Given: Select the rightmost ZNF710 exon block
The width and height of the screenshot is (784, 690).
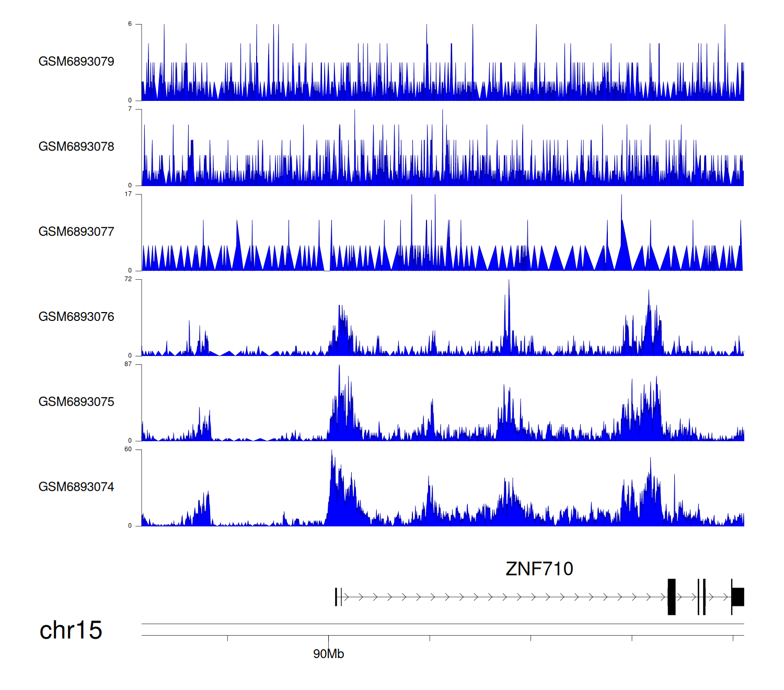Looking at the screenshot, I should tap(738, 597).
